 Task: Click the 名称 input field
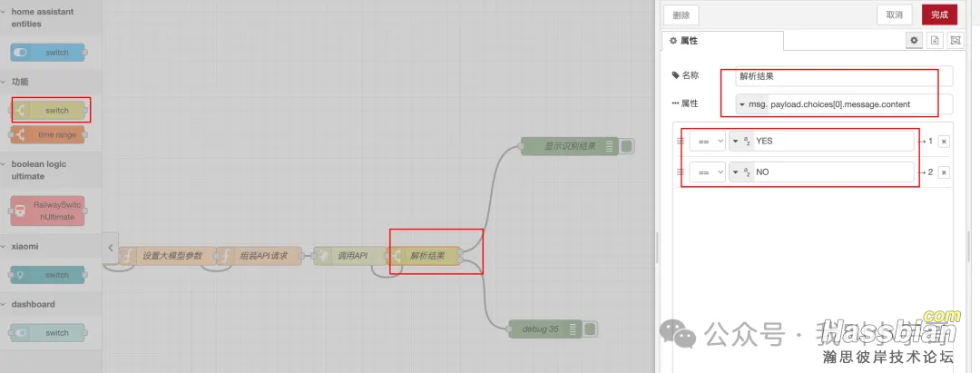pyautogui.click(x=844, y=76)
